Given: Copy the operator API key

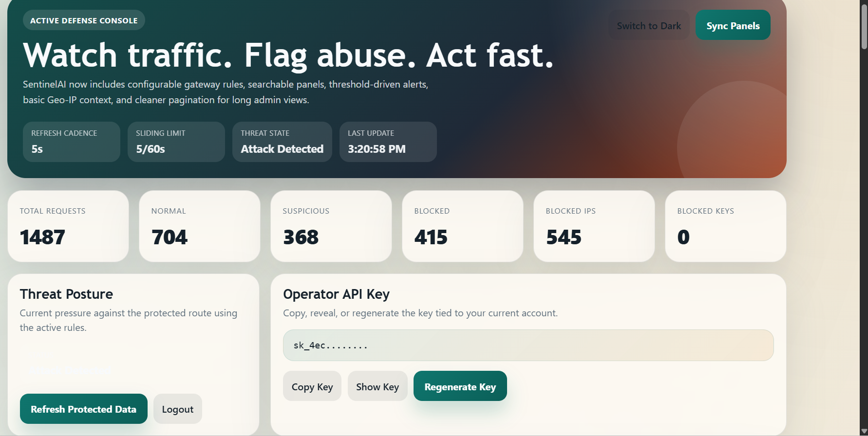Looking at the screenshot, I should pos(312,386).
